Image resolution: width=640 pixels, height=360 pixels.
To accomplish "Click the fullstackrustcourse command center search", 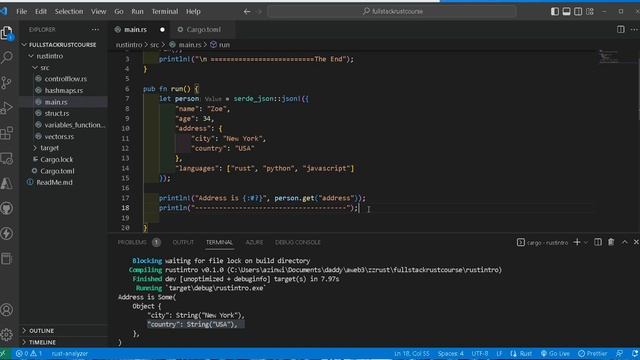I will [392, 11].
